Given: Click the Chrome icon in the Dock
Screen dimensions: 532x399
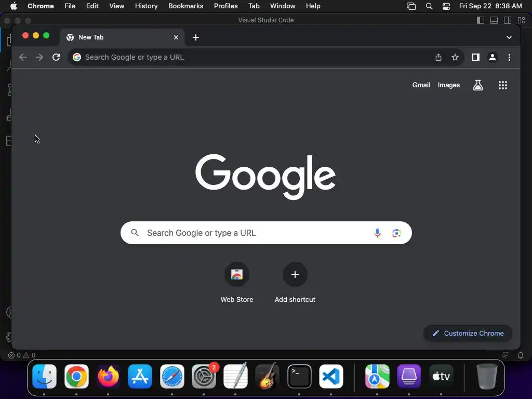Looking at the screenshot, I should [76, 376].
